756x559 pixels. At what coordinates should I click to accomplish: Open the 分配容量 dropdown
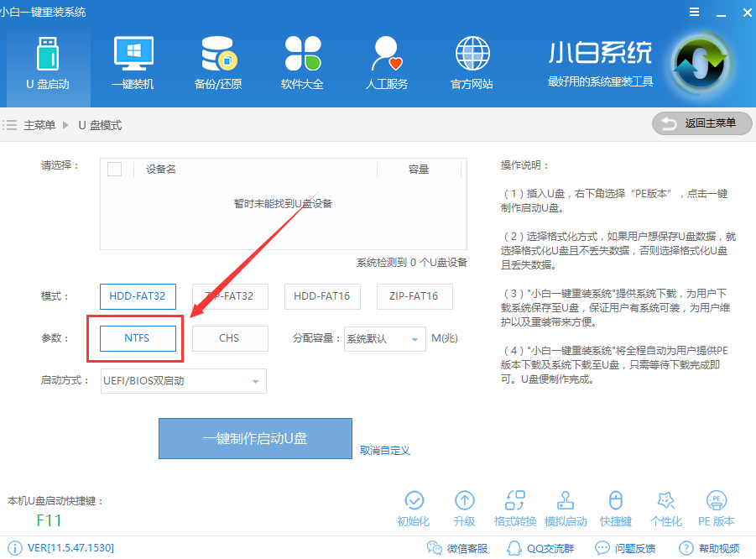pos(384,338)
